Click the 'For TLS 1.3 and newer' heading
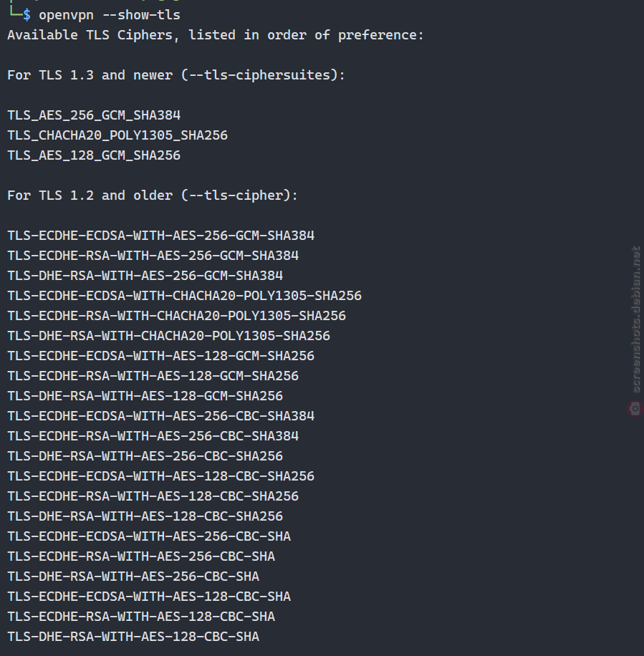This screenshot has width=644, height=656. [x=176, y=75]
